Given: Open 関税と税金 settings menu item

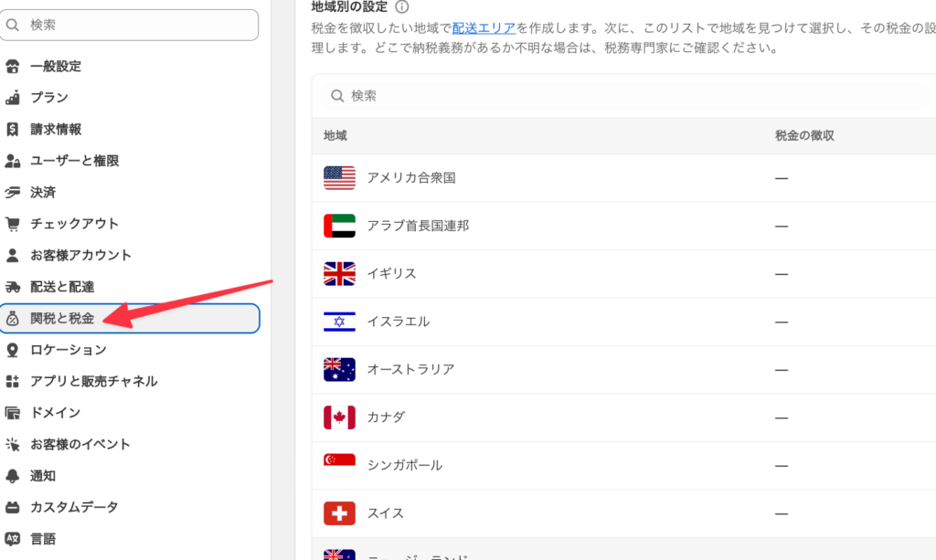Looking at the screenshot, I should click(130, 319).
